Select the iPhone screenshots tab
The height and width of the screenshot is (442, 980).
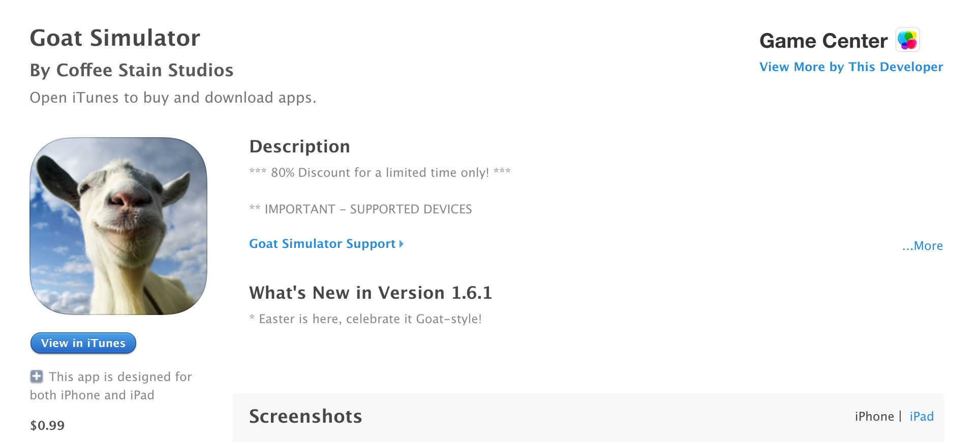874,417
